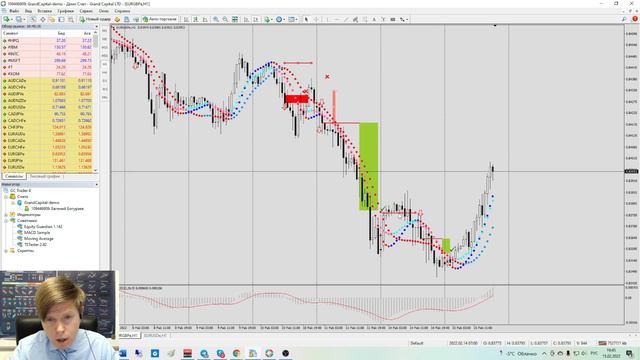Select EURUSDe row in Market Watch

click(x=47, y=167)
